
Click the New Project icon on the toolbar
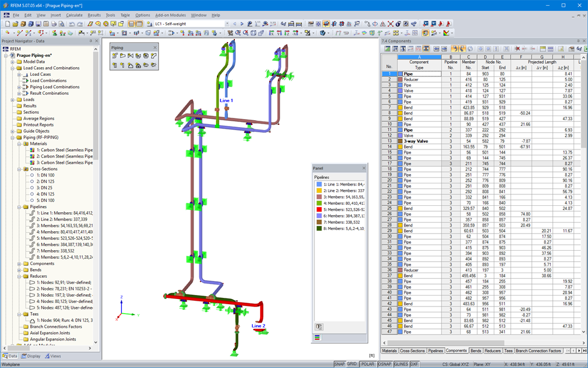click(8, 23)
